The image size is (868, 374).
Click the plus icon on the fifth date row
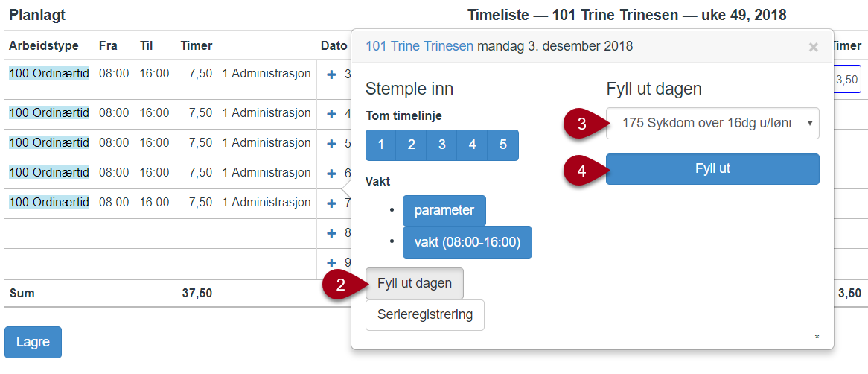(331, 204)
